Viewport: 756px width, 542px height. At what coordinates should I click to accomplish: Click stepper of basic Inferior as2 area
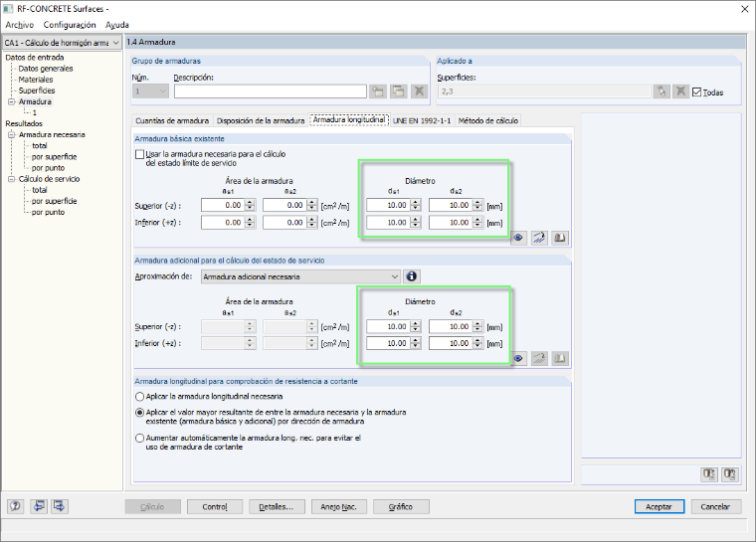pos(312,223)
